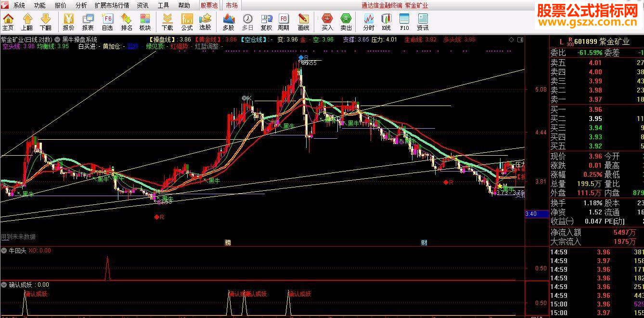Click the 多日 multi-day clock icon

point(247,22)
